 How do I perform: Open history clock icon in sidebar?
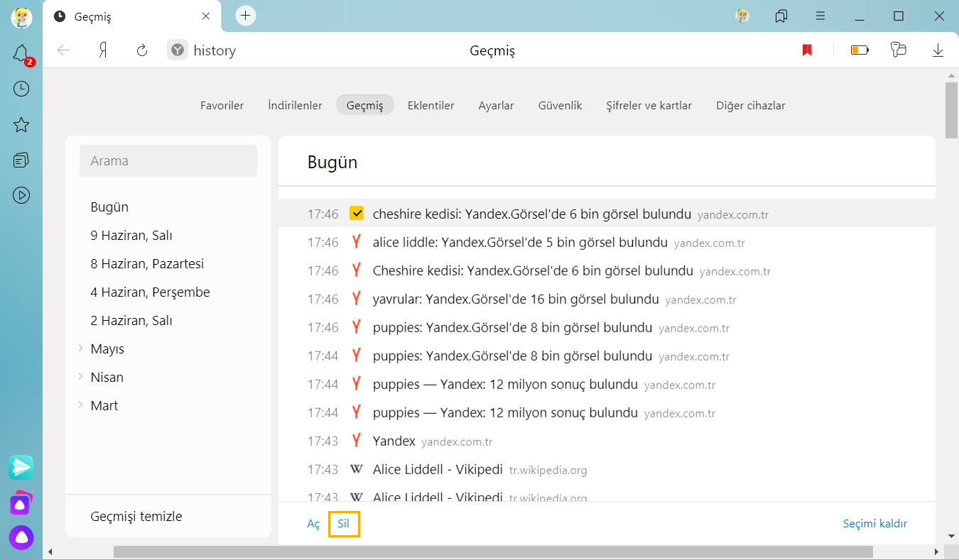tap(21, 89)
